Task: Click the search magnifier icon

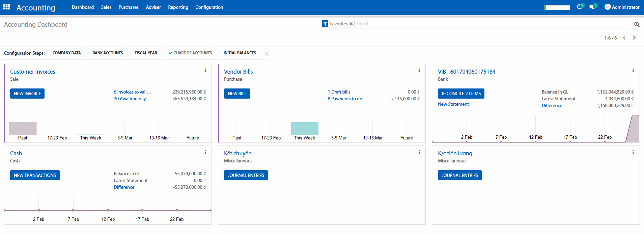Action: (637, 24)
